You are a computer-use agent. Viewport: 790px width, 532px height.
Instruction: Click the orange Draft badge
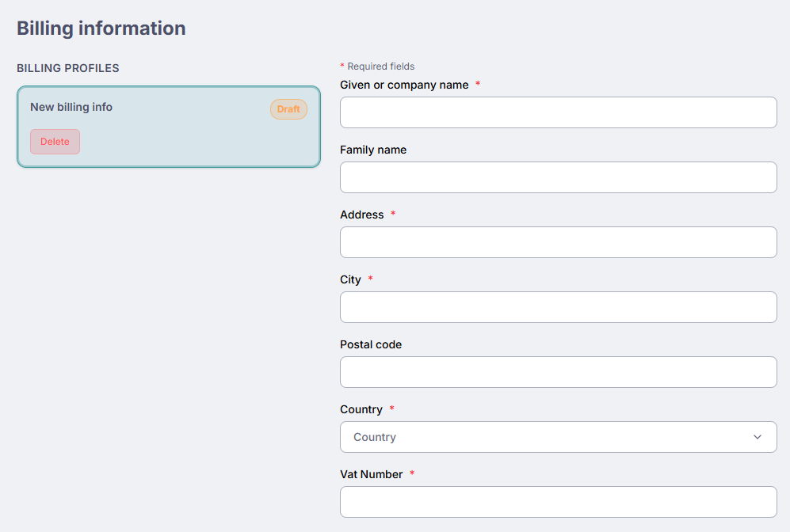click(288, 109)
